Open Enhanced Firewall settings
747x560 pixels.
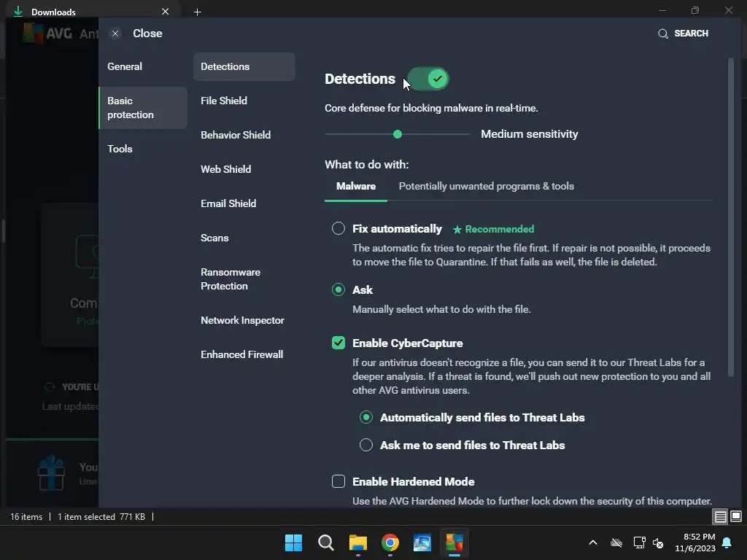(244, 355)
